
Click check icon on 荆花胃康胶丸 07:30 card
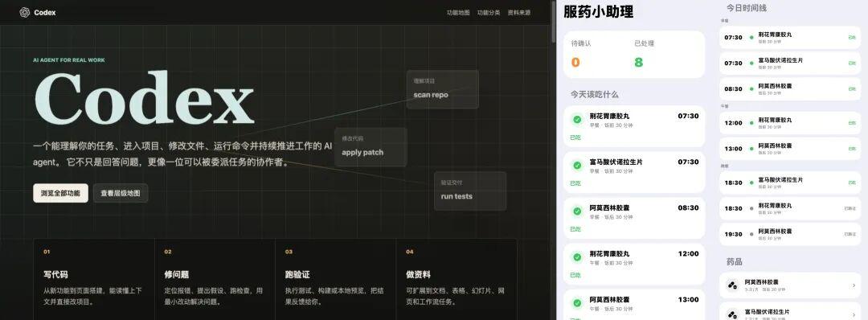(x=577, y=119)
